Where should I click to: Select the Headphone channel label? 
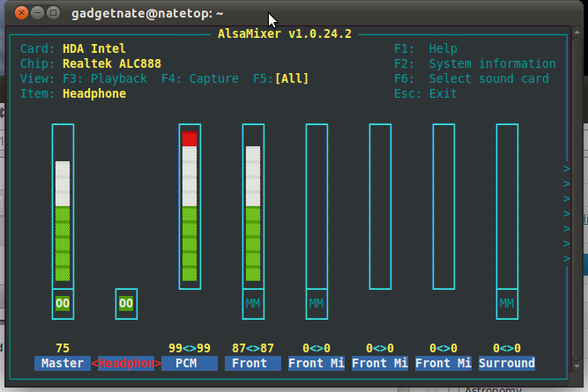126,363
